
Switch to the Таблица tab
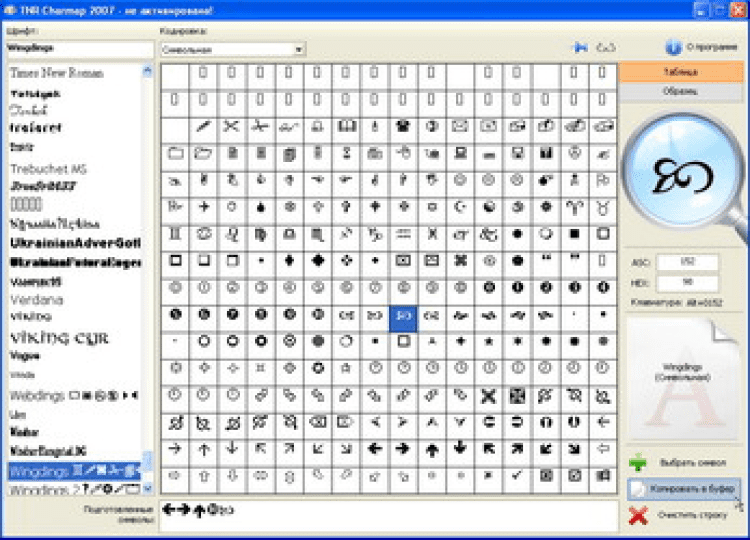(x=681, y=72)
